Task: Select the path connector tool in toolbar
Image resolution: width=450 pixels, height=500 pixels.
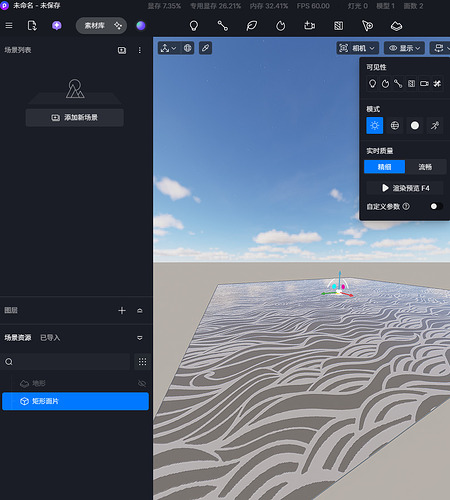Action: pos(223,26)
